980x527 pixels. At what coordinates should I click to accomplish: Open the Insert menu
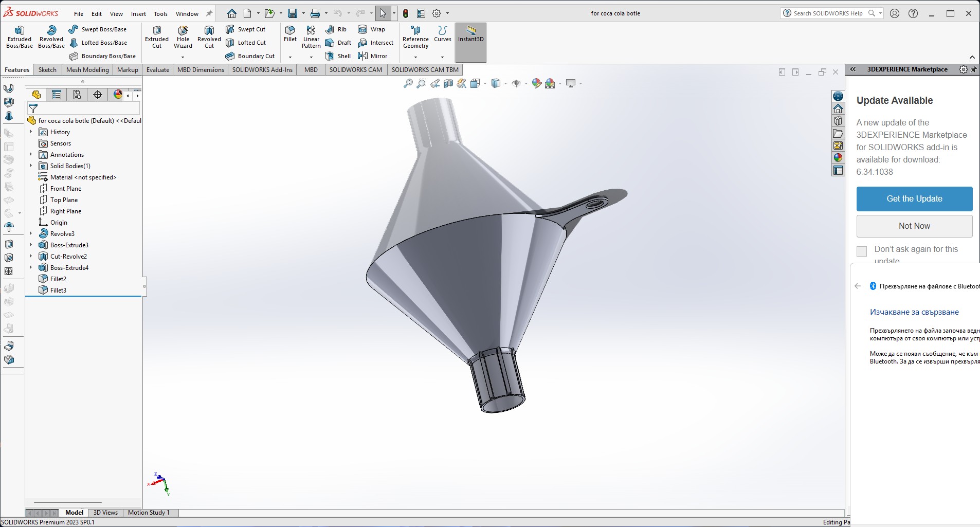138,14
